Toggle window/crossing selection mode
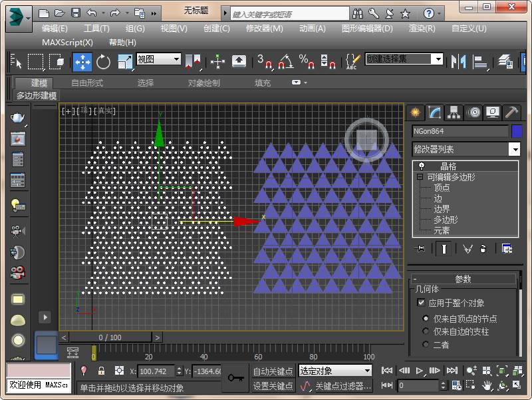532x400 pixels. [57, 62]
